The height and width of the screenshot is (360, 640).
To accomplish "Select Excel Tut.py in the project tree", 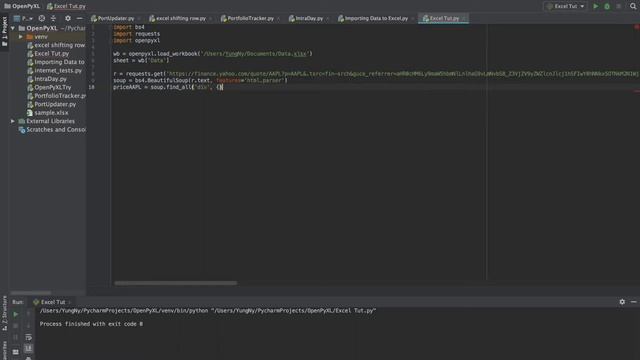I will pos(48,53).
